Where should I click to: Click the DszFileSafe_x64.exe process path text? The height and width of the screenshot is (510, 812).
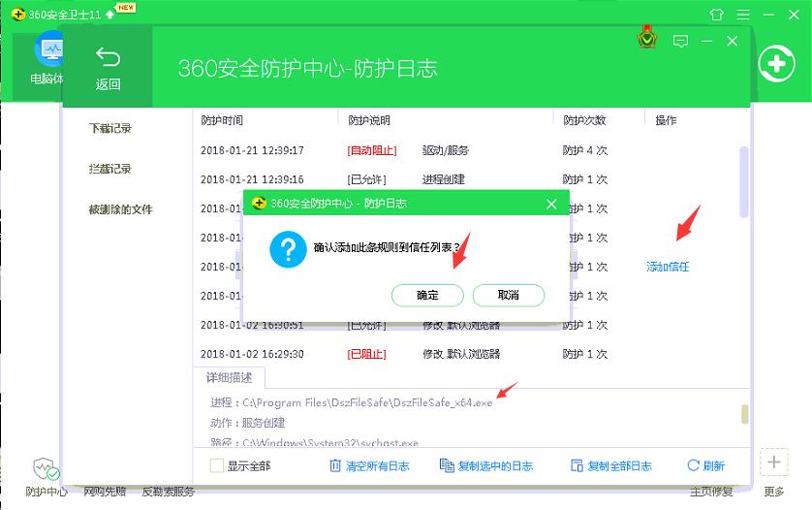pos(367,402)
